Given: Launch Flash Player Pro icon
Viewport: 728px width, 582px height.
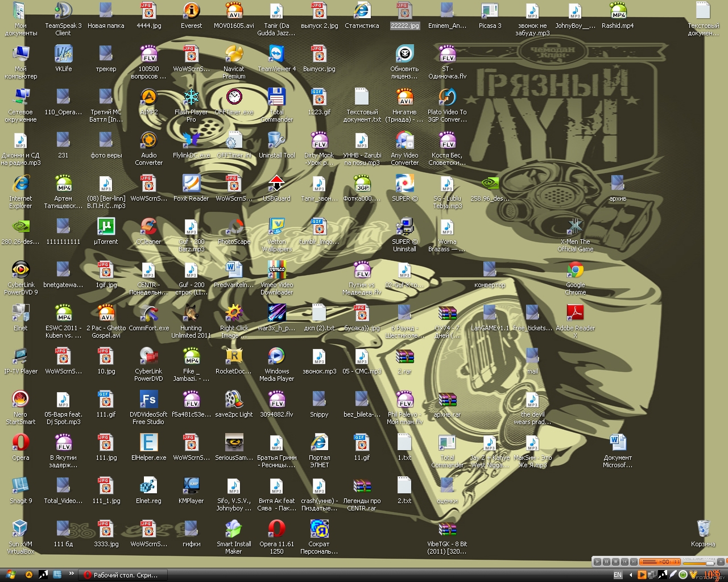Looking at the screenshot, I should point(191,105).
